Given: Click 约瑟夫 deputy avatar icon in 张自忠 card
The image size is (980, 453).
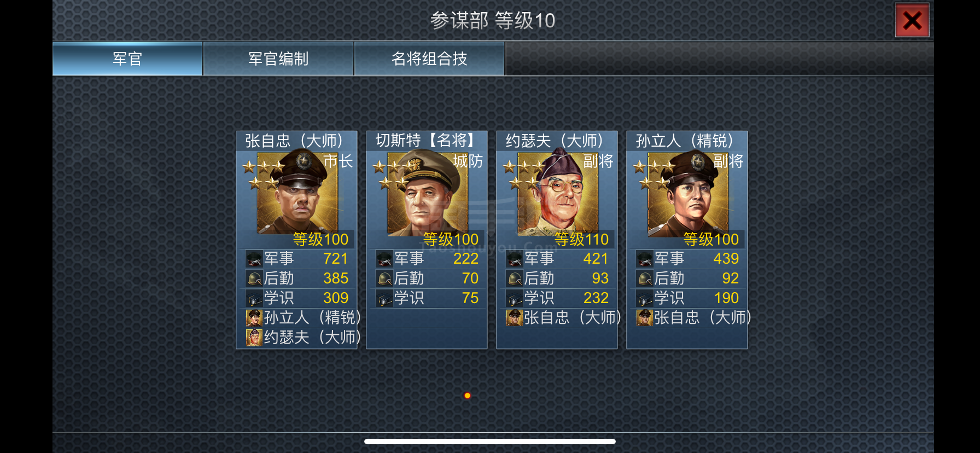Looking at the screenshot, I should click(254, 338).
